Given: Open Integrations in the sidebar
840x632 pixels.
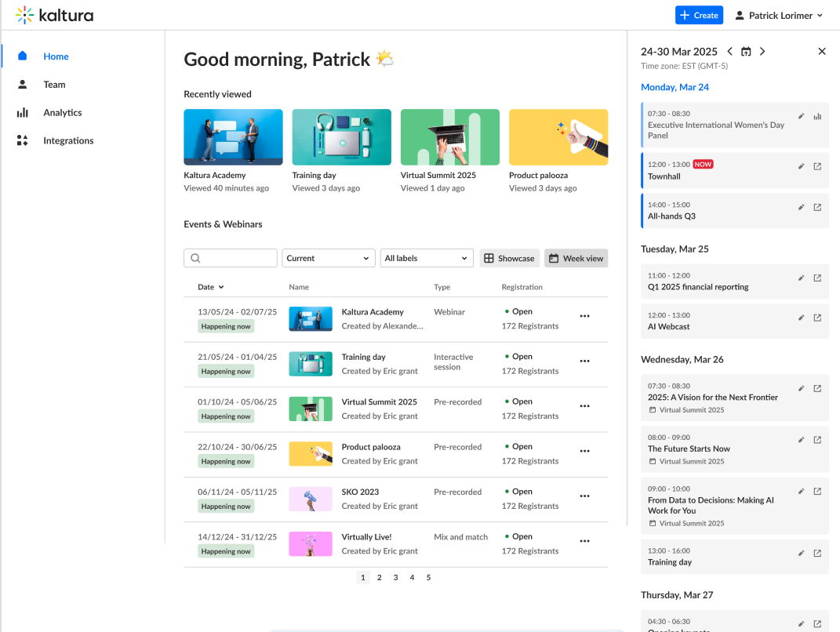Looking at the screenshot, I should (68, 140).
